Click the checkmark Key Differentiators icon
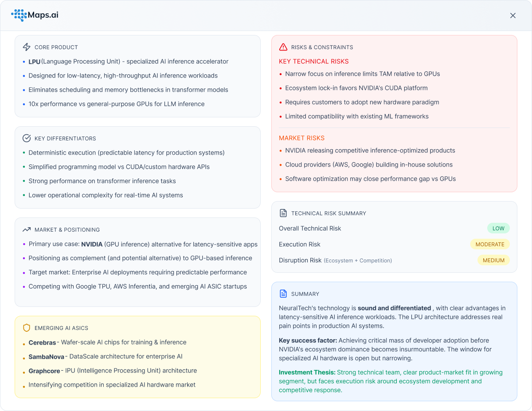Image resolution: width=532 pixels, height=411 pixels. (x=27, y=138)
